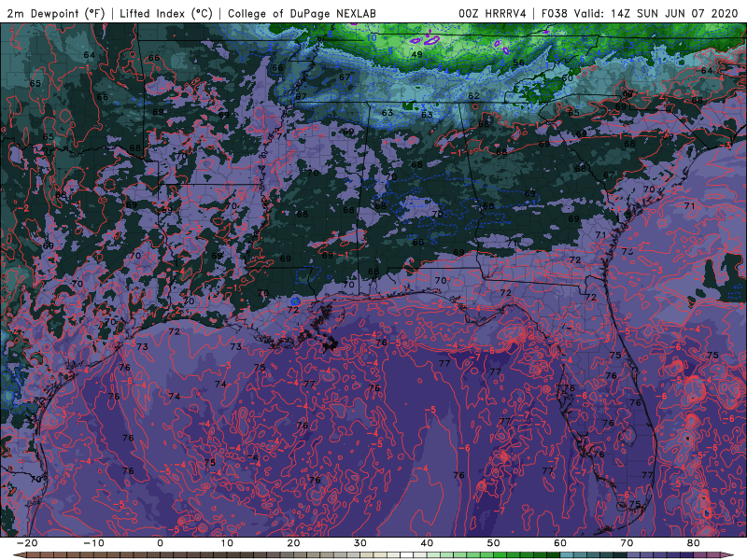
Task: Click the 56 dewpoint value on the map
Action: coord(518,63)
